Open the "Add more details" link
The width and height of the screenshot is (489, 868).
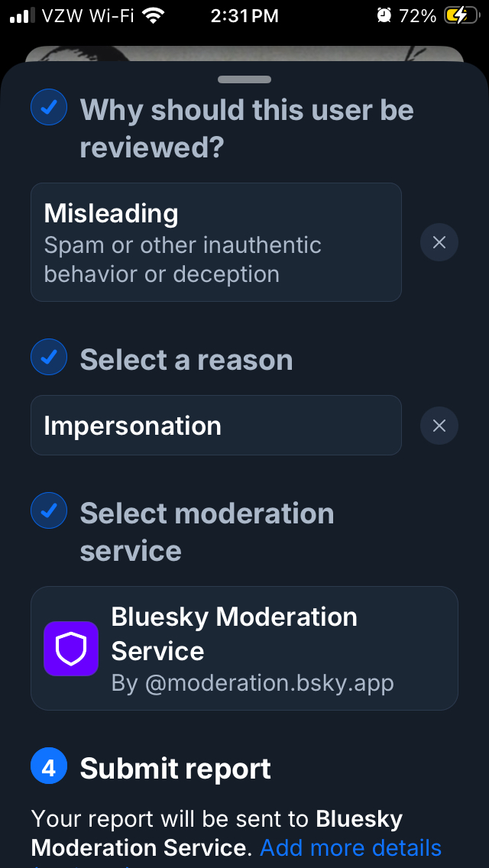[x=351, y=847]
